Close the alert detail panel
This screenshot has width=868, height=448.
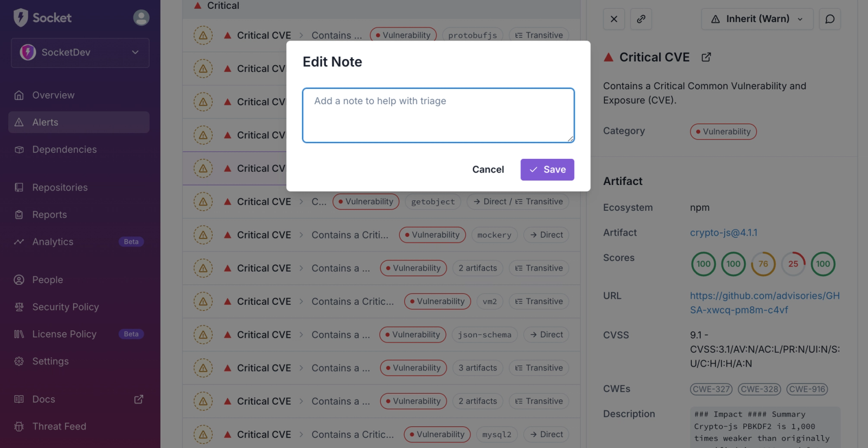(x=614, y=19)
